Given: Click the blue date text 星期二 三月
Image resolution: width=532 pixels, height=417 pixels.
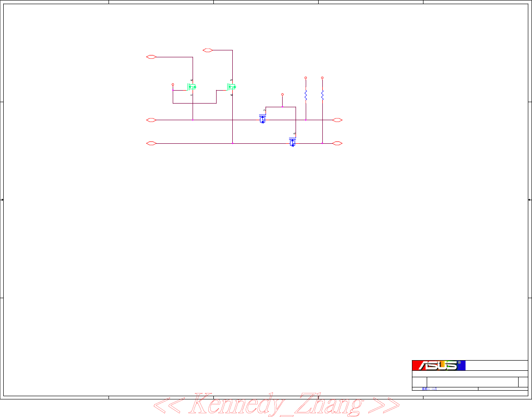Looking at the screenshot, I should [429, 389].
